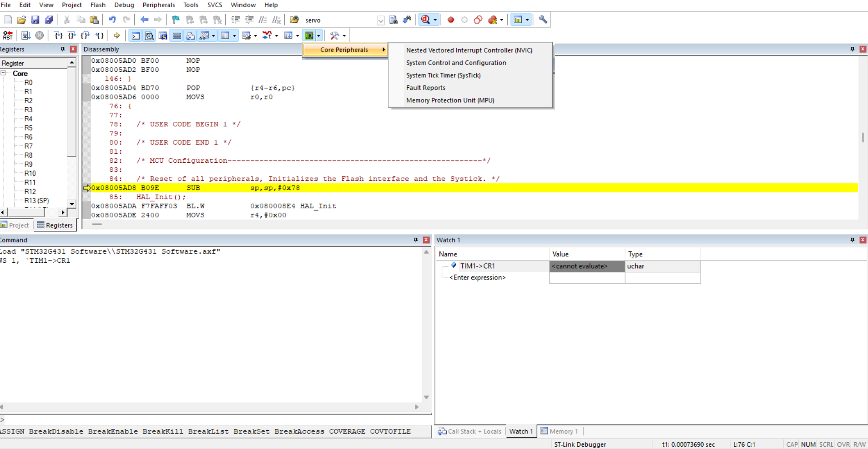Toggle the Command Window toolbar button
868x449 pixels.
[x=136, y=35]
